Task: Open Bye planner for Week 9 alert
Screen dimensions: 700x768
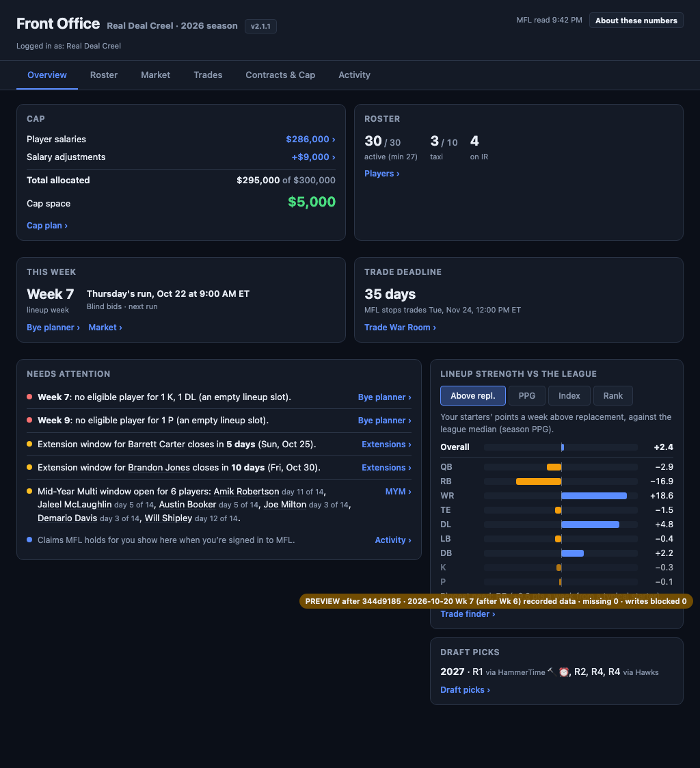Action: point(384,420)
